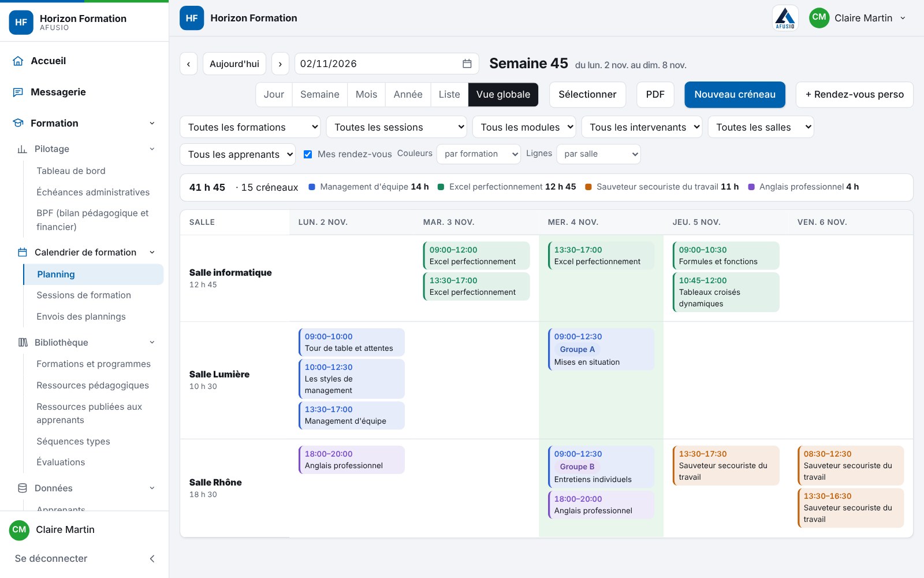The height and width of the screenshot is (578, 924).
Task: Click the Bibliothèque books icon
Action: tap(23, 342)
